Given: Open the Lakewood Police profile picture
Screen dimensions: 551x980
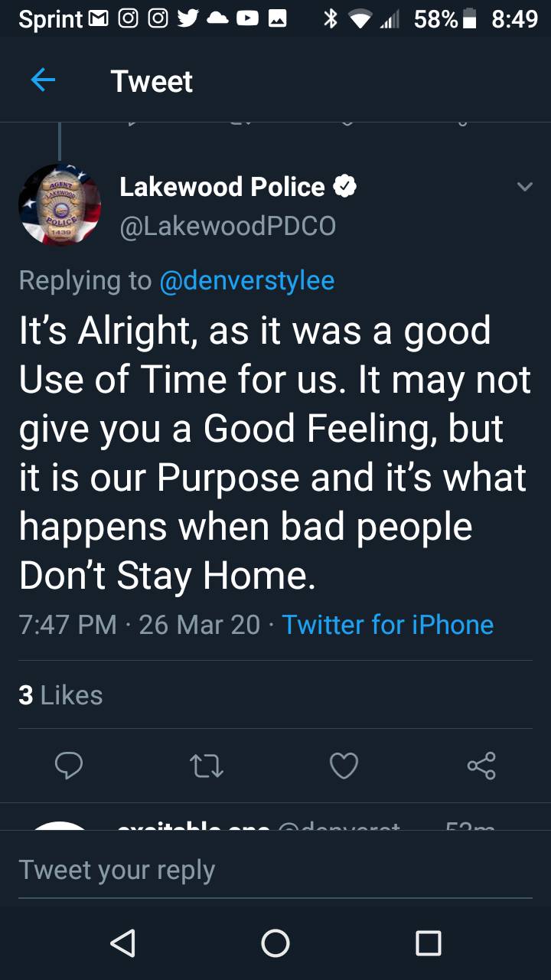Looking at the screenshot, I should (x=60, y=205).
